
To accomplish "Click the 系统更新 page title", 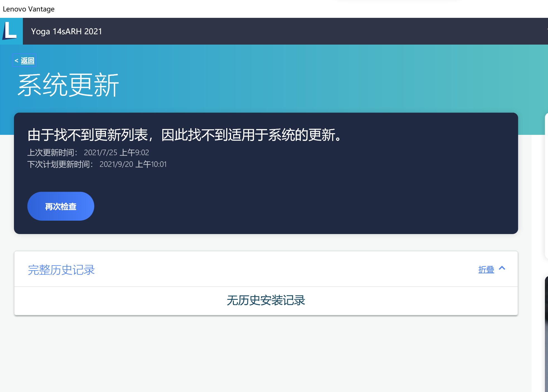I will 68,85.
